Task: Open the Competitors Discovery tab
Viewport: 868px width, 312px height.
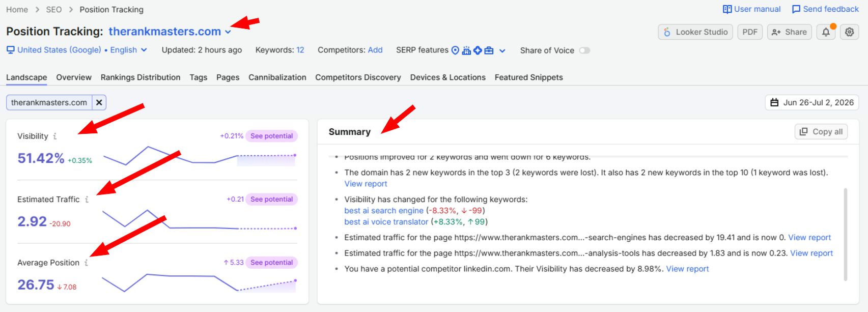Action: 358,77
